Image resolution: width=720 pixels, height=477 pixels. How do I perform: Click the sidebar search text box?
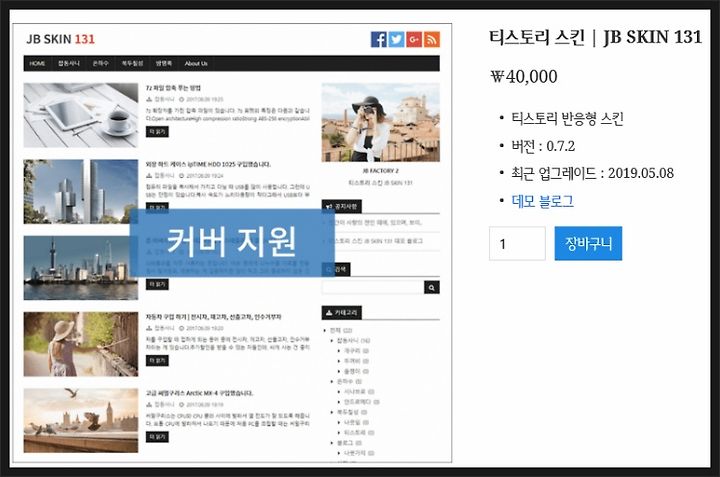[372, 287]
